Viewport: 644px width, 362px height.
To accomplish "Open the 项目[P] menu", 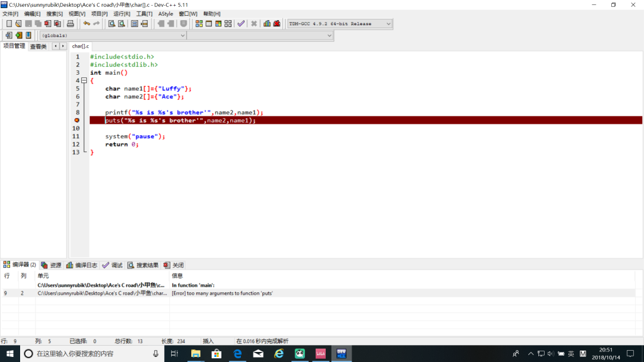I will click(x=99, y=14).
